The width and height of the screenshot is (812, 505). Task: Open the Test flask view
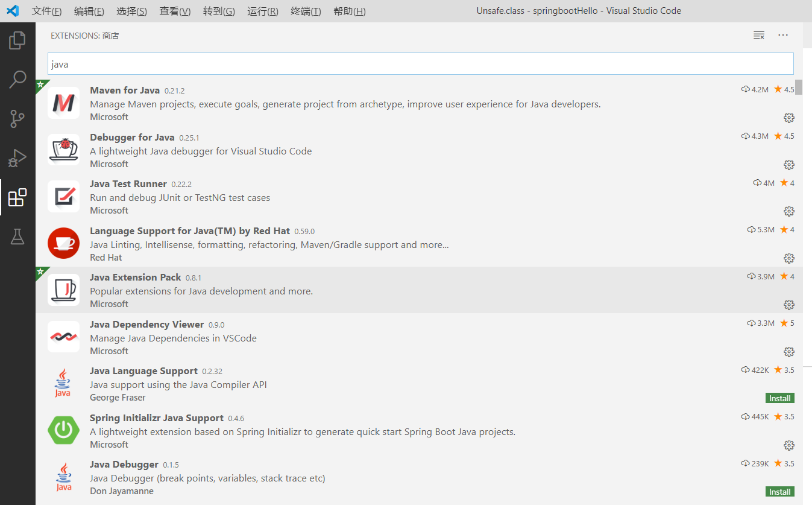click(17, 237)
